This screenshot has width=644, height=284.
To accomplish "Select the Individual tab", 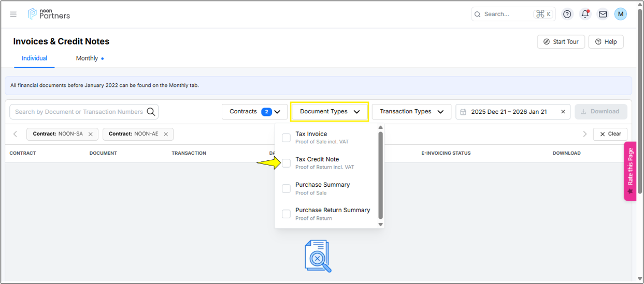I will [x=34, y=58].
